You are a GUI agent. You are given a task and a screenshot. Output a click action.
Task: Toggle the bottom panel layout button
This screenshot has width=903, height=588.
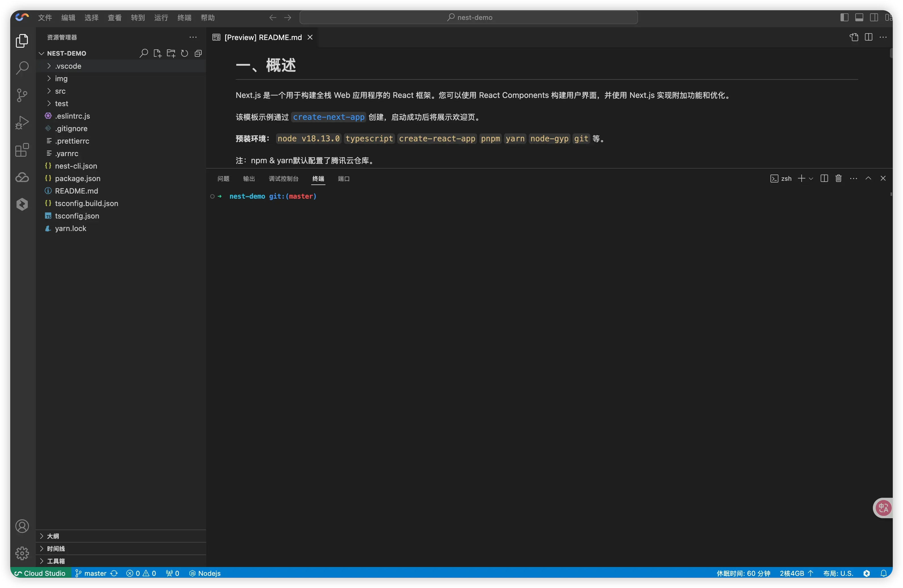(859, 17)
